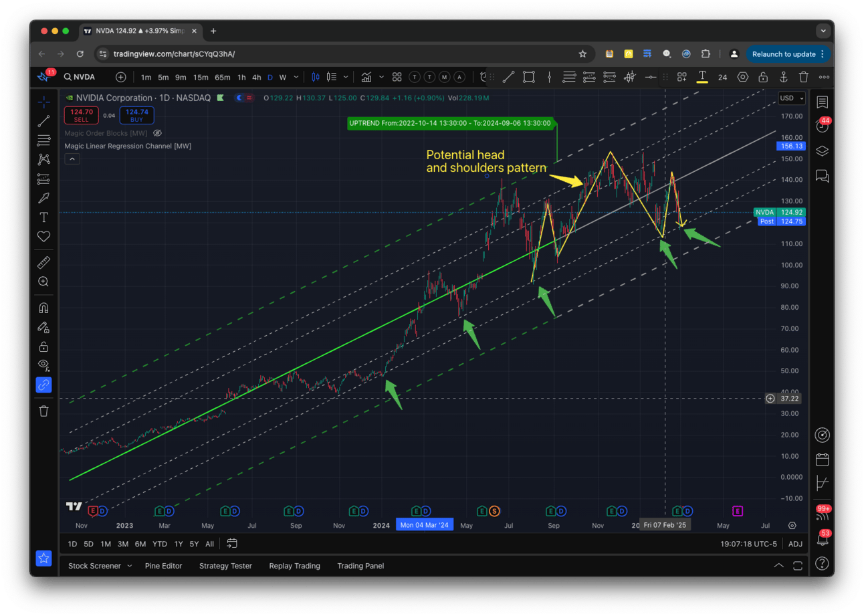Toggle the drawing link sync button

tap(44, 385)
